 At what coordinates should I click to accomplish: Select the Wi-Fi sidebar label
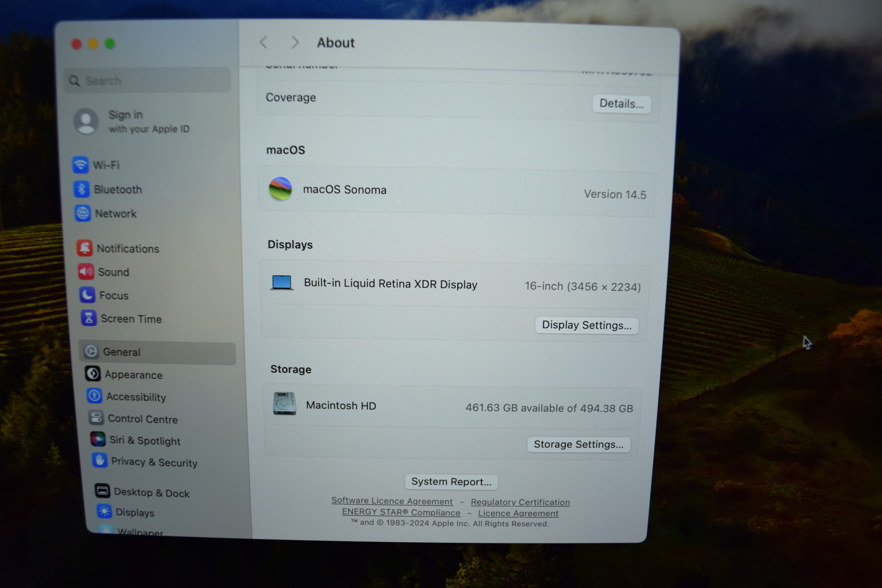tap(106, 165)
